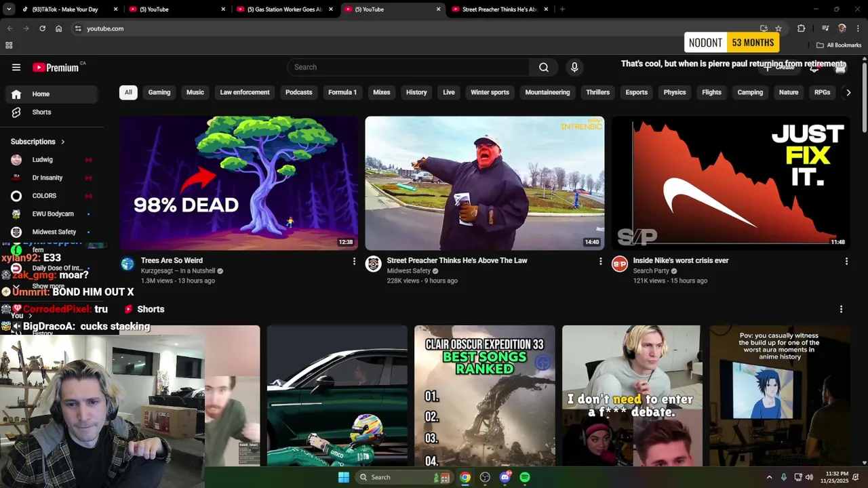Open Search Party channel name link
Screen dimensions: 868x488
(x=651, y=271)
